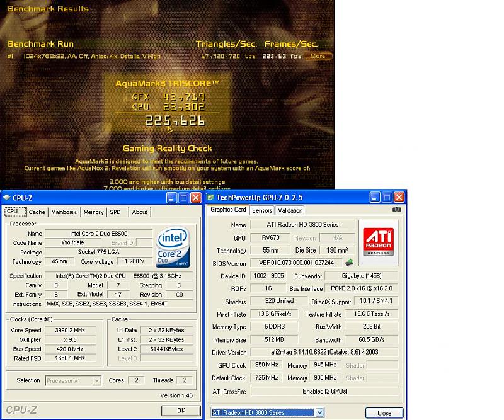
Task: Switch to the Sensors tab in GPU-Z
Action: [x=262, y=210]
